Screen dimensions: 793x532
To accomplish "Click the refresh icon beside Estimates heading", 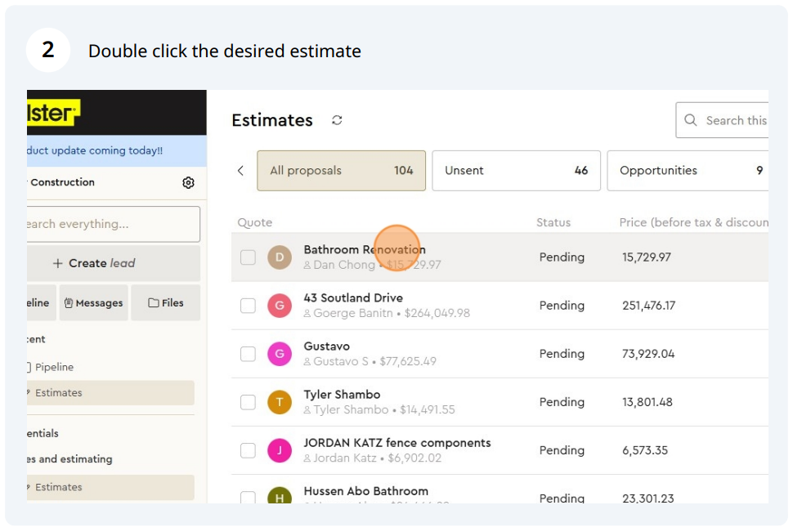I will (x=337, y=120).
